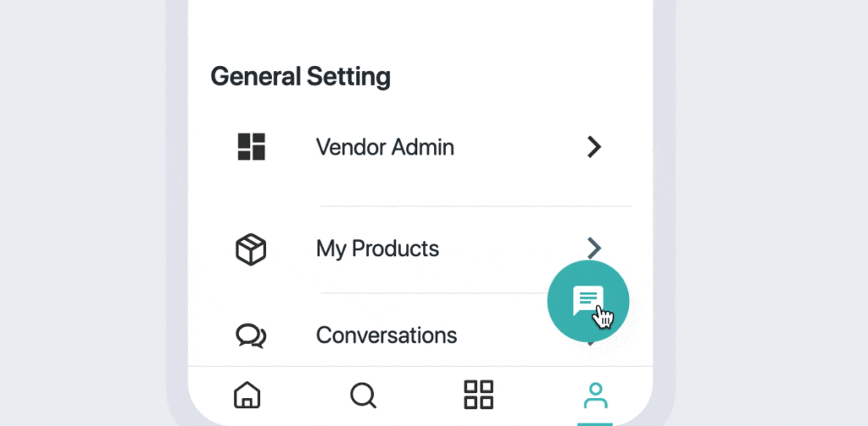Select the profile tab icon
This screenshot has width=868, height=426.
(595, 395)
